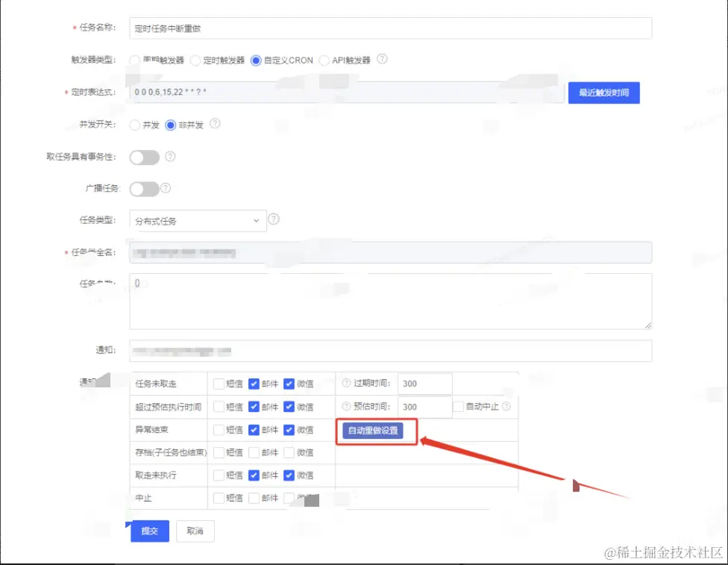Select the 定时触发器 radio option
Screen dimensions: 728x565
195,60
